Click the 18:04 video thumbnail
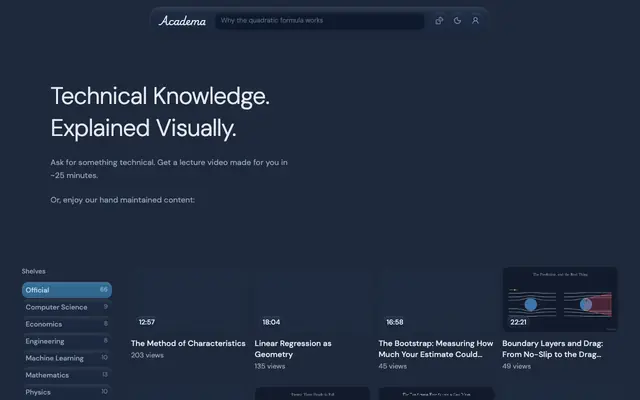Image resolution: width=640 pixels, height=400 pixels. (x=312, y=299)
